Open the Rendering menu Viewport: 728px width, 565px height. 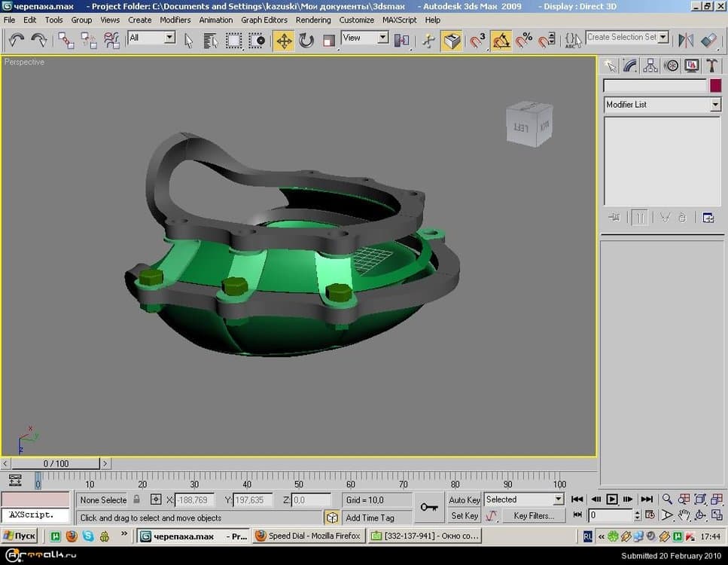(x=313, y=20)
